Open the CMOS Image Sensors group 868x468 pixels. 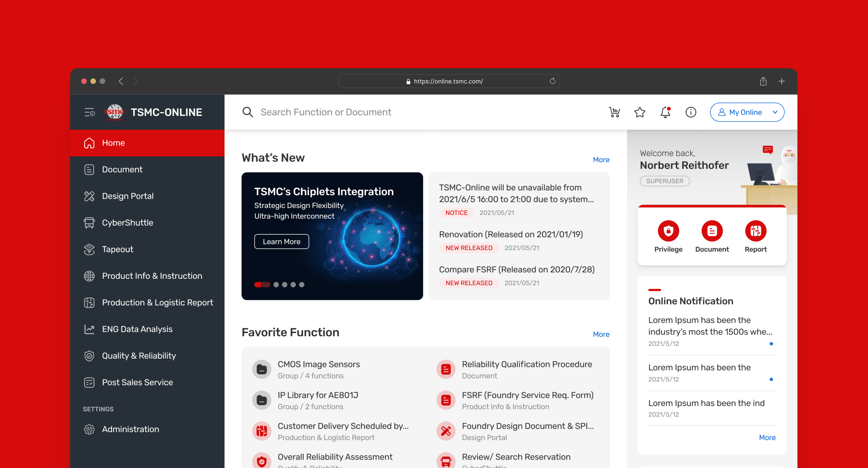(x=318, y=364)
